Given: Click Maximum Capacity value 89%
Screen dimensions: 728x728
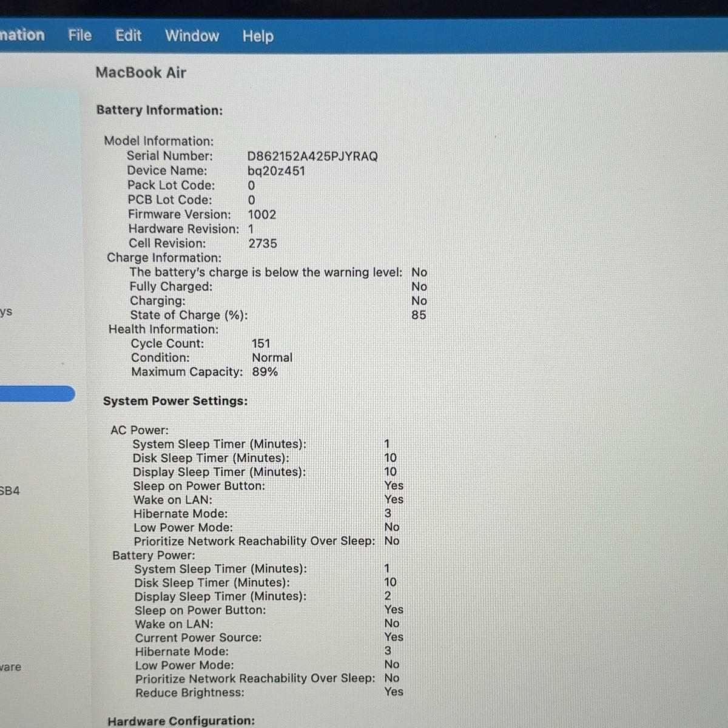Looking at the screenshot, I should tap(265, 372).
